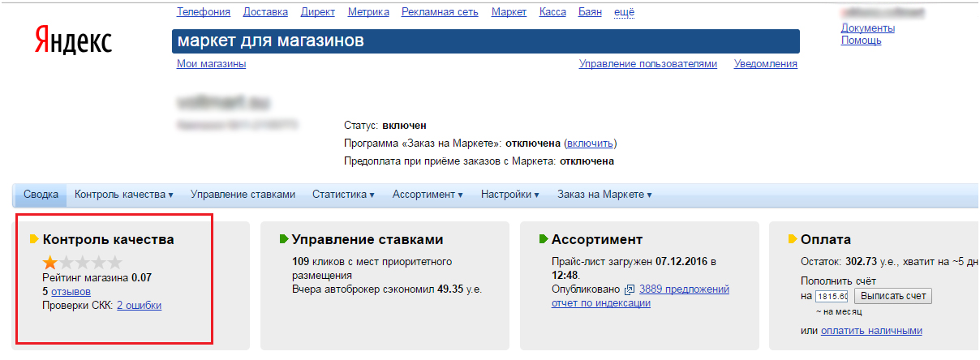Open the 2 ошибки checks link
Screen dimensions: 980x360
139,306
